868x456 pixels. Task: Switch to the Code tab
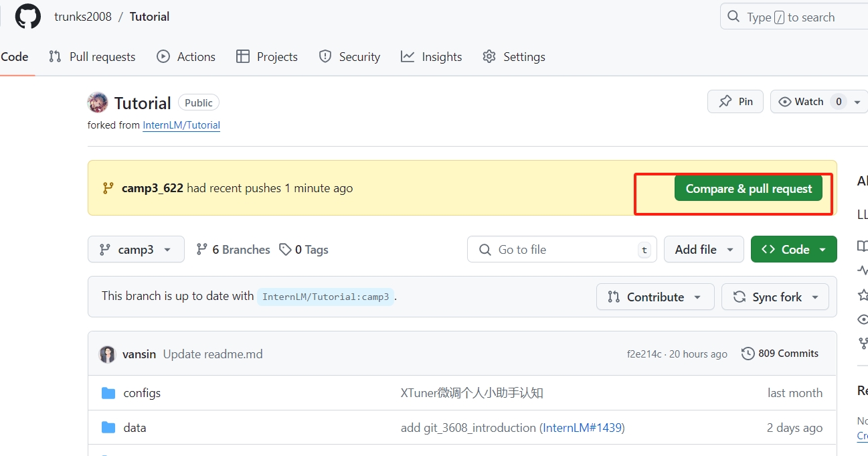click(x=14, y=57)
